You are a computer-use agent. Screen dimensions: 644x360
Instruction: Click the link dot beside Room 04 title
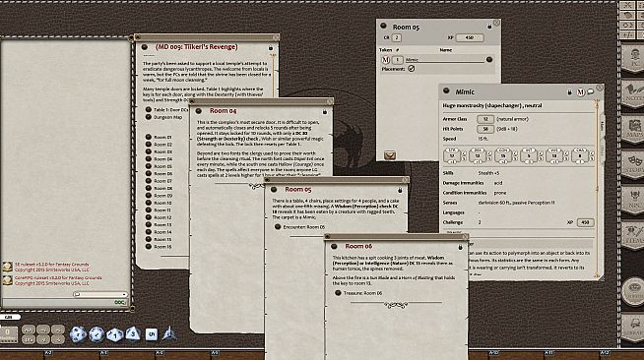pos(199,111)
